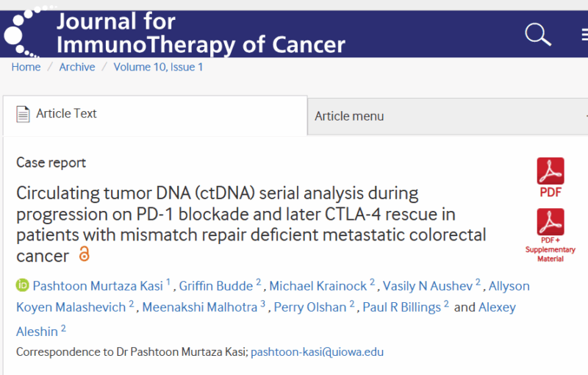Image resolution: width=588 pixels, height=375 pixels.
Task: Open the Archive breadcrumb link
Action: click(x=77, y=67)
